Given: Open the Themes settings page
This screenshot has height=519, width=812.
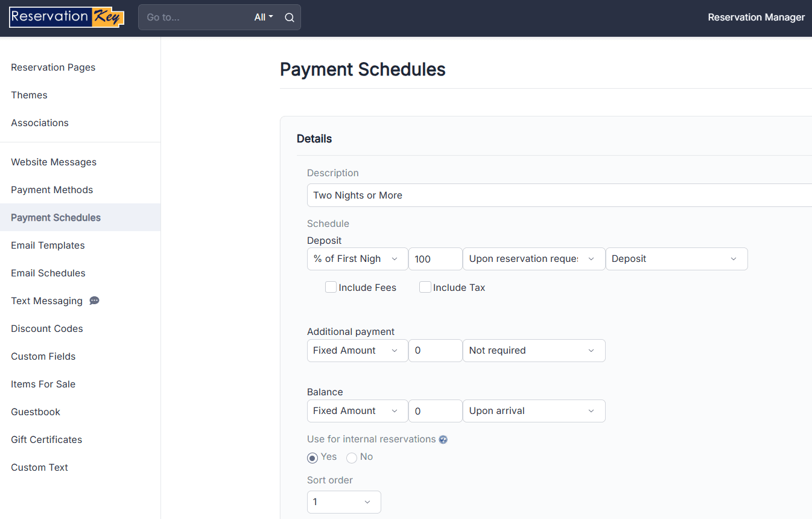Looking at the screenshot, I should pyautogui.click(x=29, y=95).
